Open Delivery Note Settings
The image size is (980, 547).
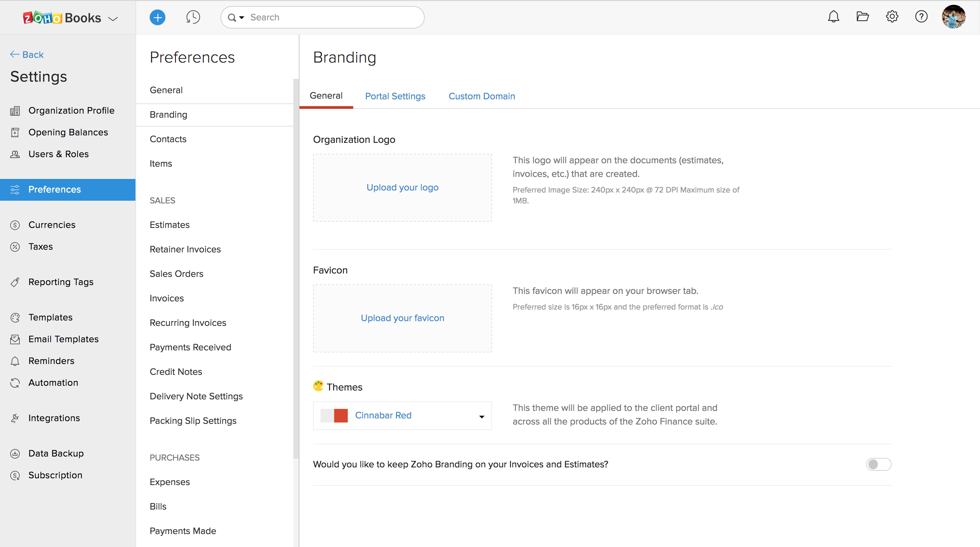pos(196,396)
